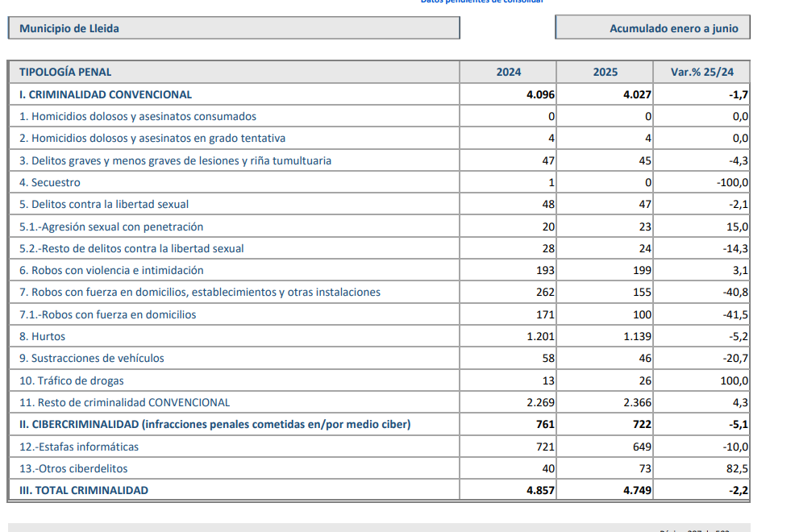
Task: Click the 2025 value 1.139 for Hurtos
Action: click(x=637, y=336)
